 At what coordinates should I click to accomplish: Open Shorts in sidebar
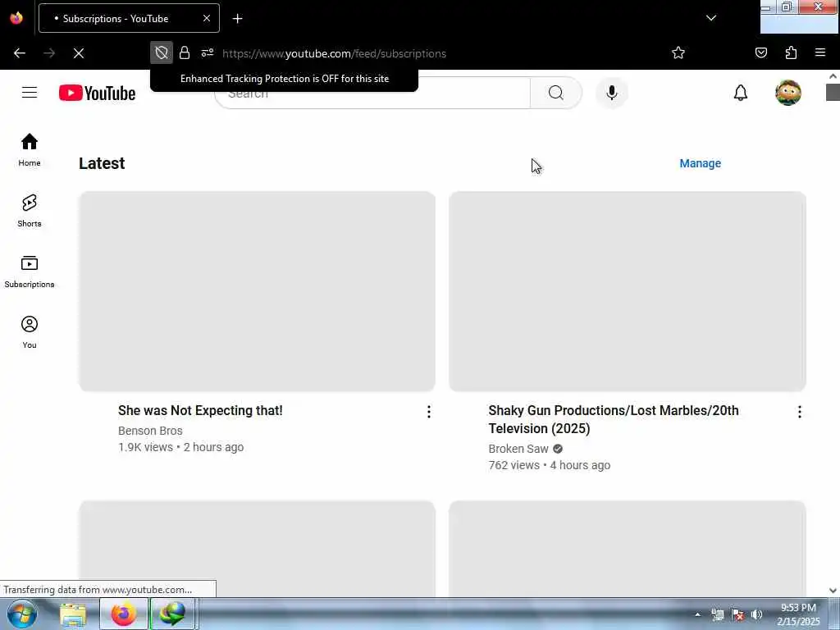point(30,211)
